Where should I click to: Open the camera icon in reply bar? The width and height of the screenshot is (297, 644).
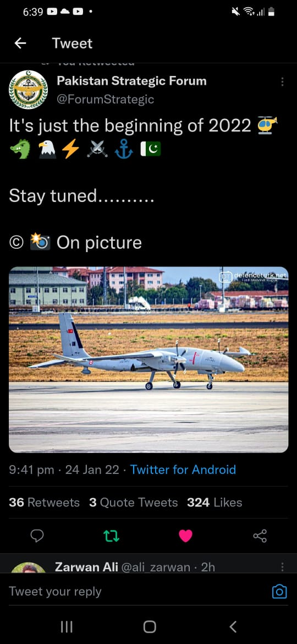coord(279,591)
